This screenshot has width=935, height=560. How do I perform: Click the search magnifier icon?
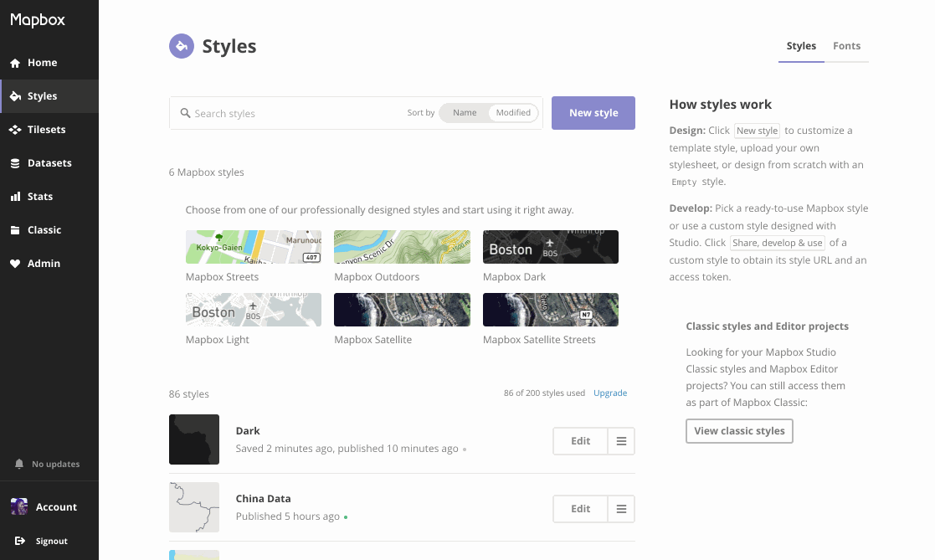pyautogui.click(x=186, y=113)
